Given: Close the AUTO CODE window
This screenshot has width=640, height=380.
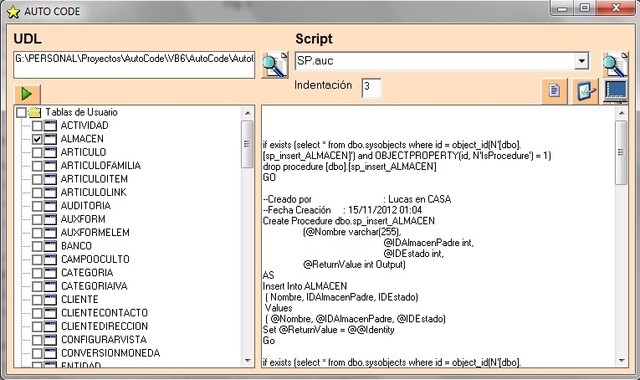Looking at the screenshot, I should tap(616, 8).
